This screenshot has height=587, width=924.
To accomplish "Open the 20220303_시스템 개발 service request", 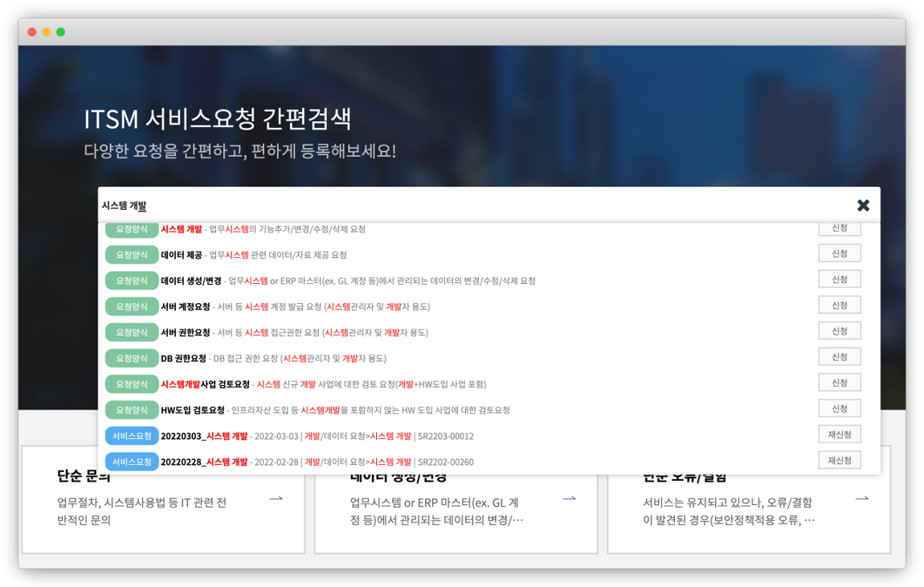I will (x=204, y=437).
